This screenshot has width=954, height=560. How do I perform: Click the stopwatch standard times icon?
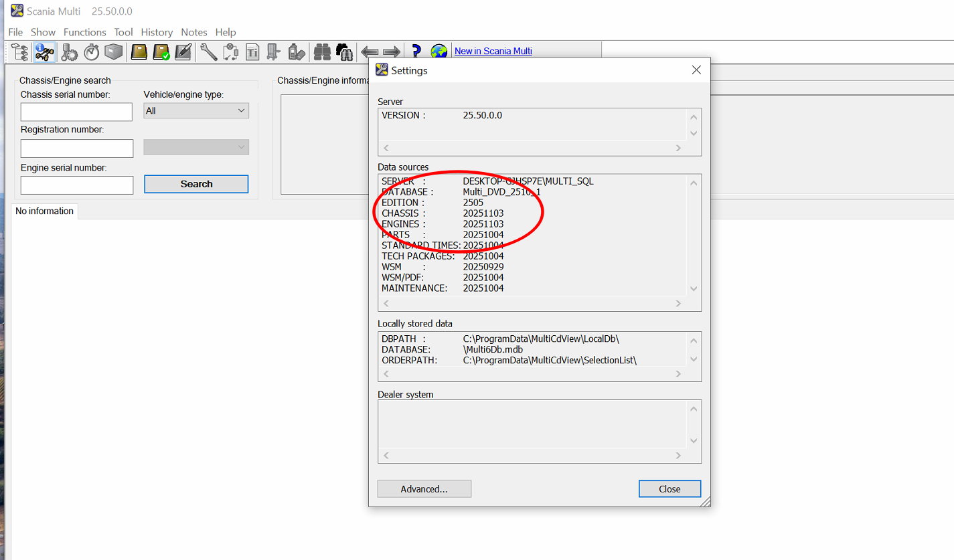(x=91, y=51)
